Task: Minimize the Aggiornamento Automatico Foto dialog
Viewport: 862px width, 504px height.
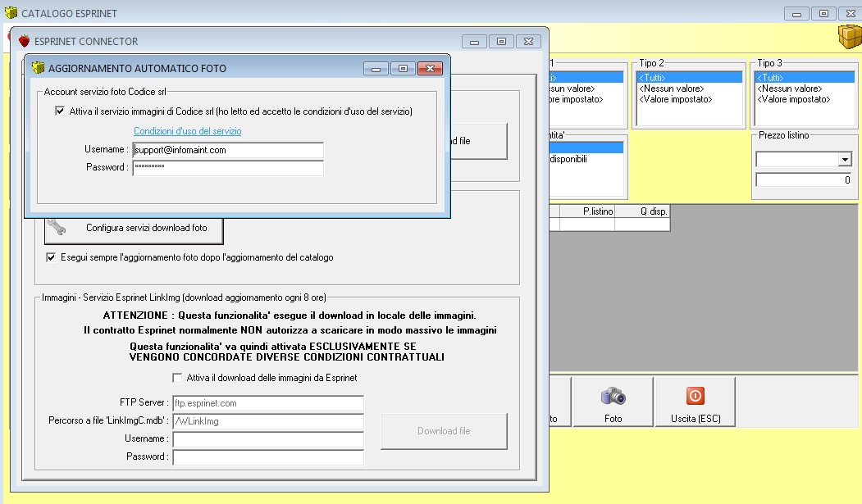Action: point(376,69)
